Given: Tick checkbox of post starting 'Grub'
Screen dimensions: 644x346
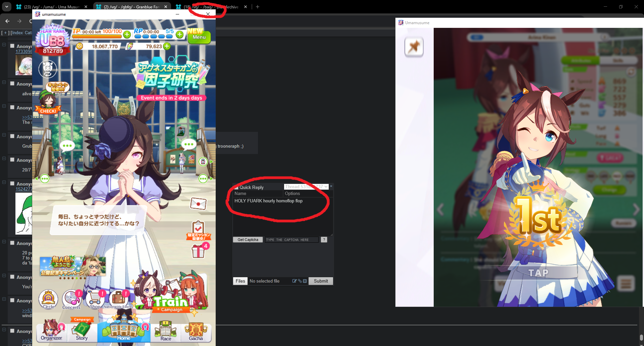Looking at the screenshot, I should pyautogui.click(x=12, y=136).
